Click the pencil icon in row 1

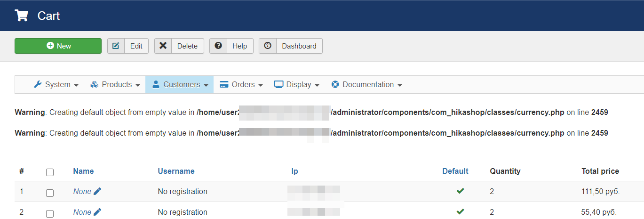97,191
